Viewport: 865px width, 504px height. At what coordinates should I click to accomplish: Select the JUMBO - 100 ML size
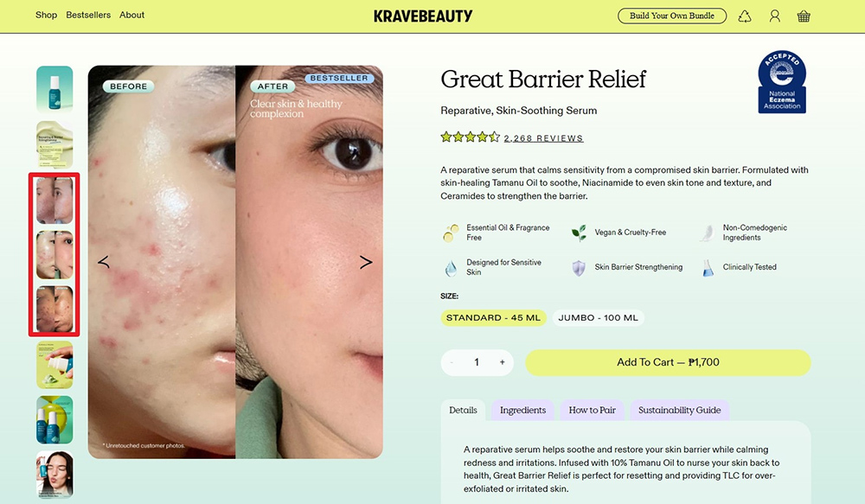pos(599,317)
